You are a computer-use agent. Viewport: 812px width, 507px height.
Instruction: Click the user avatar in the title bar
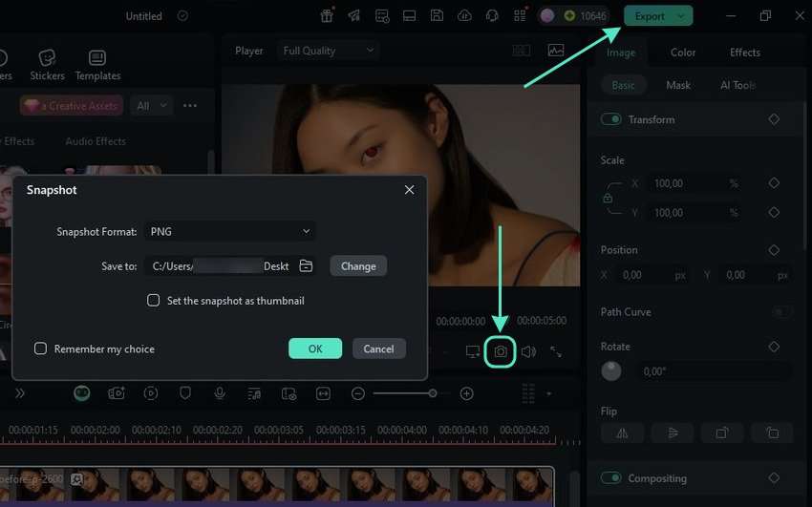[x=547, y=16]
